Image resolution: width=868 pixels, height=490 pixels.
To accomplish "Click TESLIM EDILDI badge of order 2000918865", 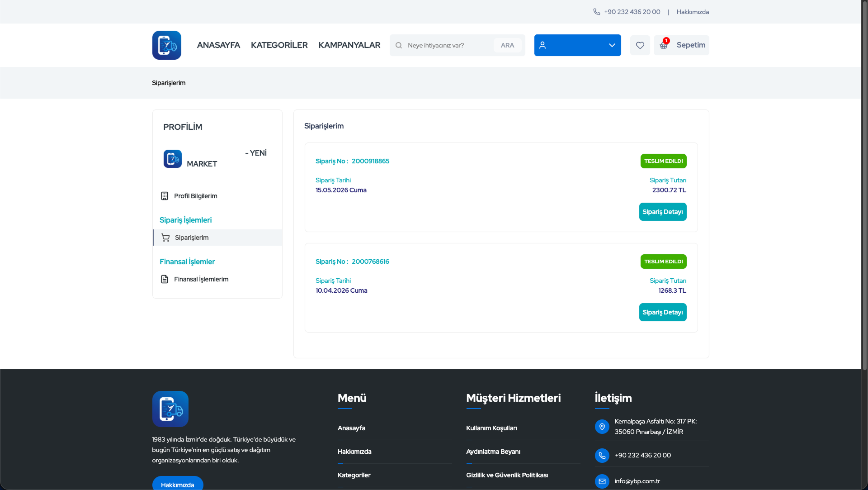I will 663,161.
